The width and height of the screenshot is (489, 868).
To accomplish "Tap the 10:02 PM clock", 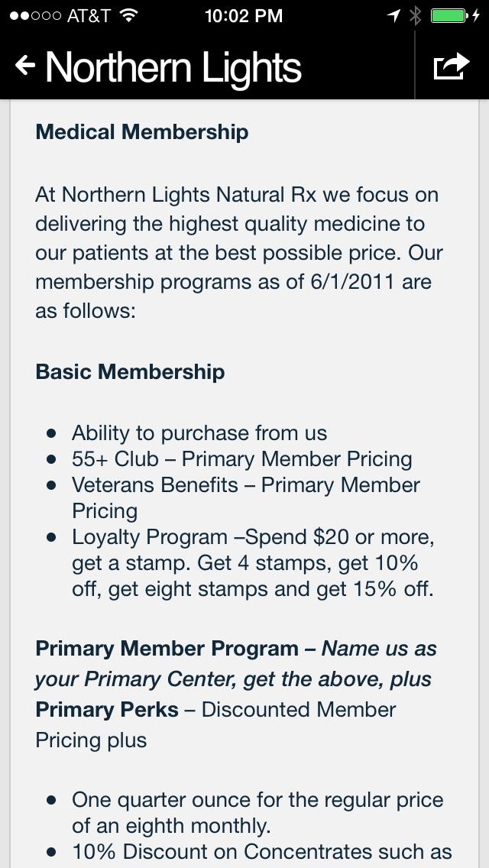I will tap(244, 15).
